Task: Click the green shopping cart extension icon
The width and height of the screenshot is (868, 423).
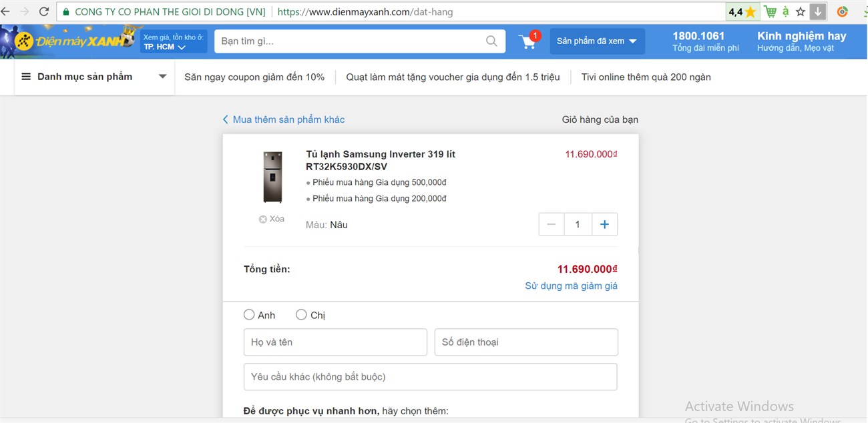Action: tap(770, 12)
